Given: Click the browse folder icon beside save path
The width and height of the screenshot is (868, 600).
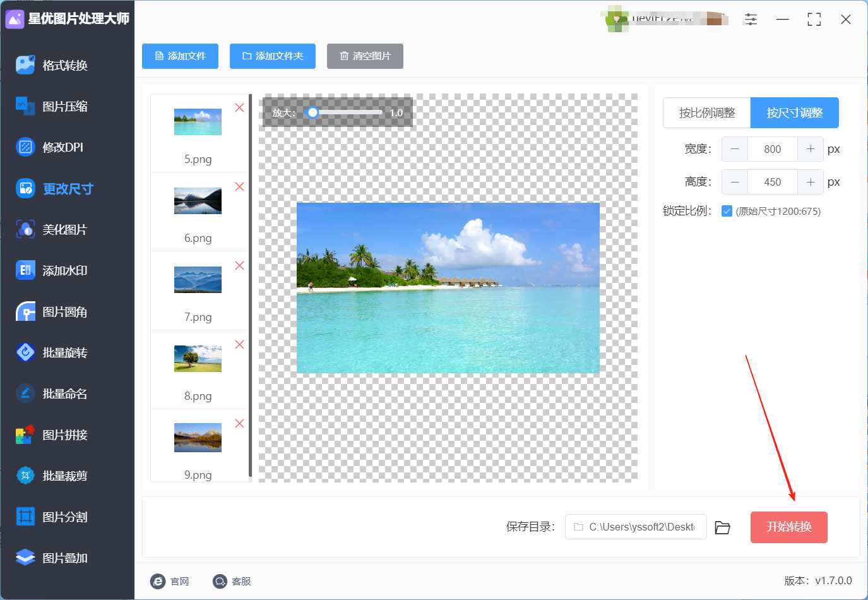Looking at the screenshot, I should pos(722,527).
